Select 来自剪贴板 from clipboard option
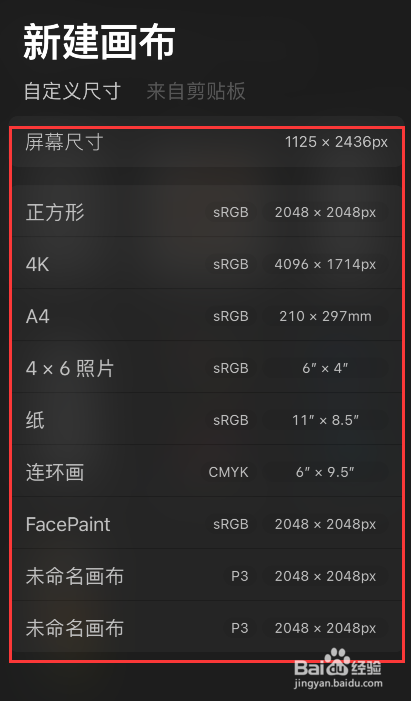The image size is (411, 701). tap(196, 91)
